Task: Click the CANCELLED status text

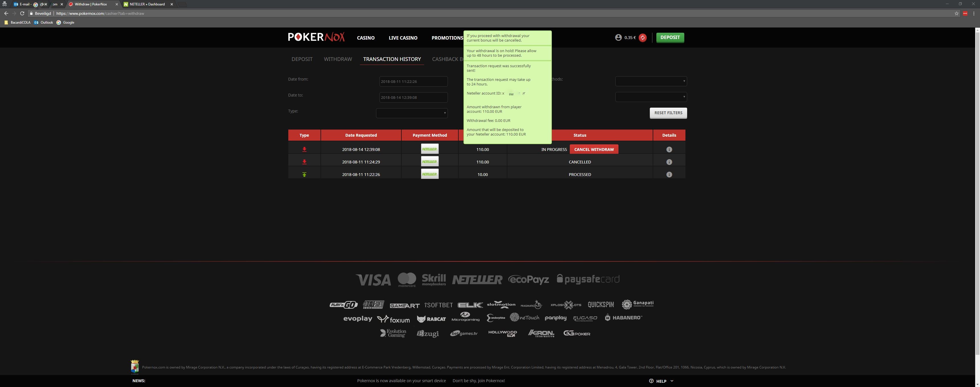Action: click(580, 162)
